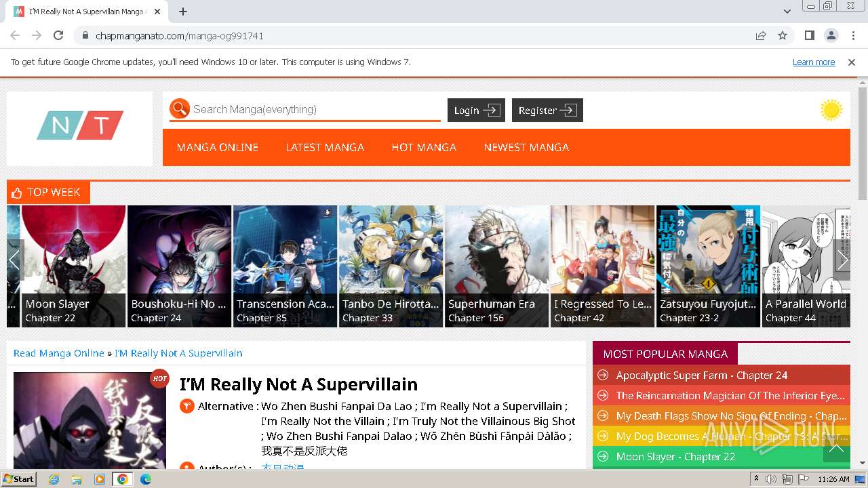Image resolution: width=868 pixels, height=488 pixels.
Task: Open Apocalyptic Super Farm - Chapter 24
Action: click(702, 375)
